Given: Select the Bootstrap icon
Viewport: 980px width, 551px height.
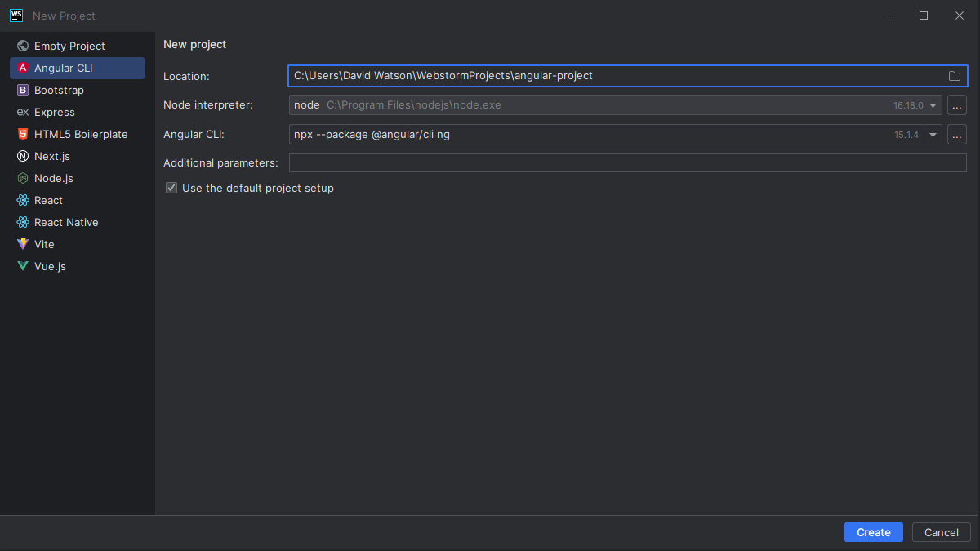Looking at the screenshot, I should [x=22, y=90].
